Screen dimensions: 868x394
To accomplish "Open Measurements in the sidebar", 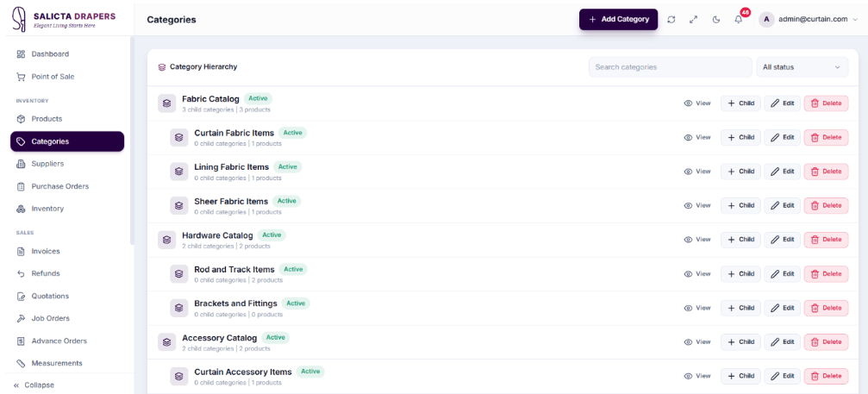I will pyautogui.click(x=67, y=363).
